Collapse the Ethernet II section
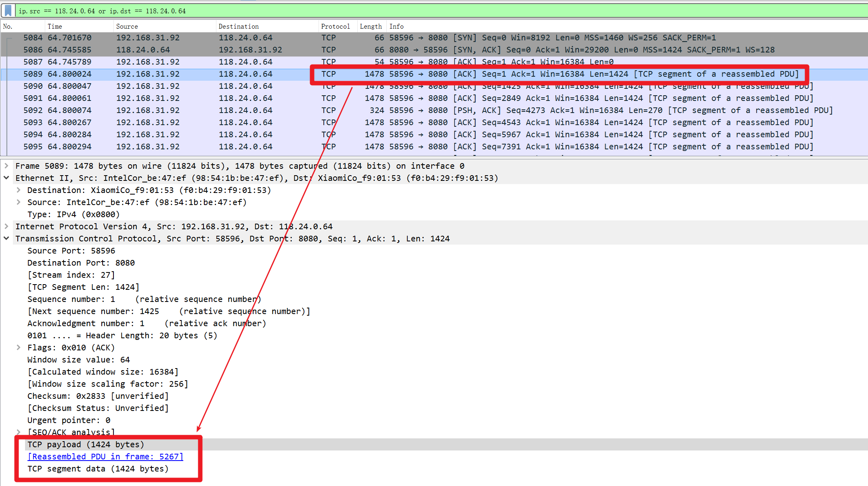This screenshot has width=868, height=486. pyautogui.click(x=6, y=178)
